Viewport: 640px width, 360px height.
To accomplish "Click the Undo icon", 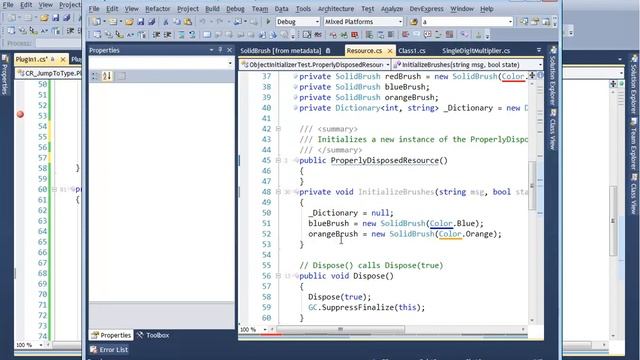I will [x=203, y=22].
